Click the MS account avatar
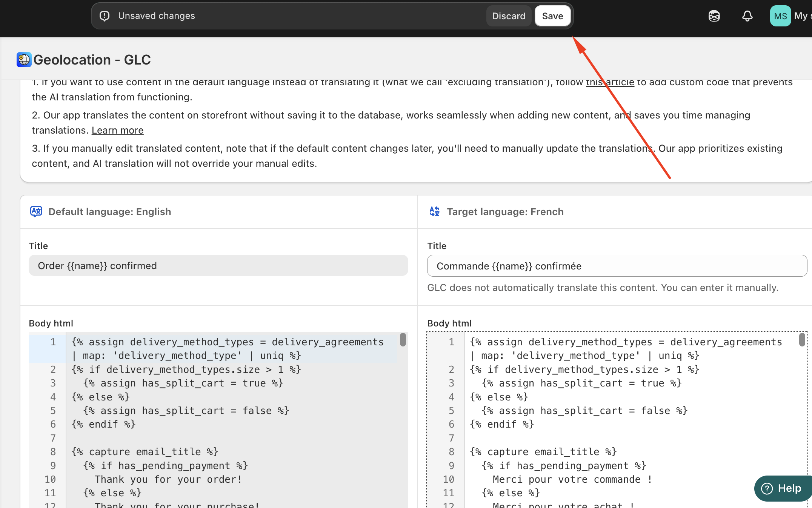812x508 pixels. pos(780,16)
